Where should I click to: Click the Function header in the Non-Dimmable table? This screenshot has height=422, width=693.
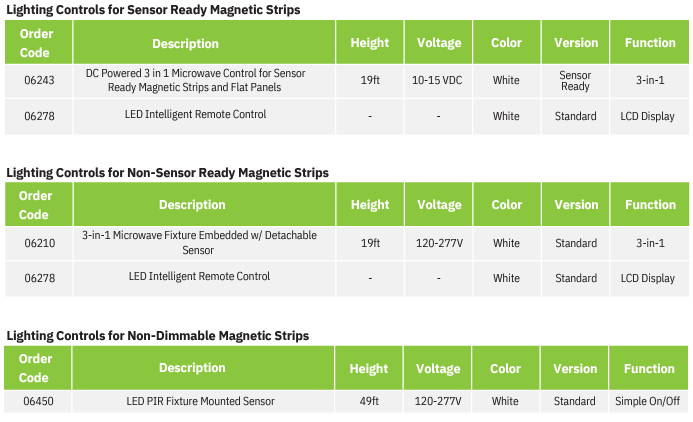(x=649, y=369)
